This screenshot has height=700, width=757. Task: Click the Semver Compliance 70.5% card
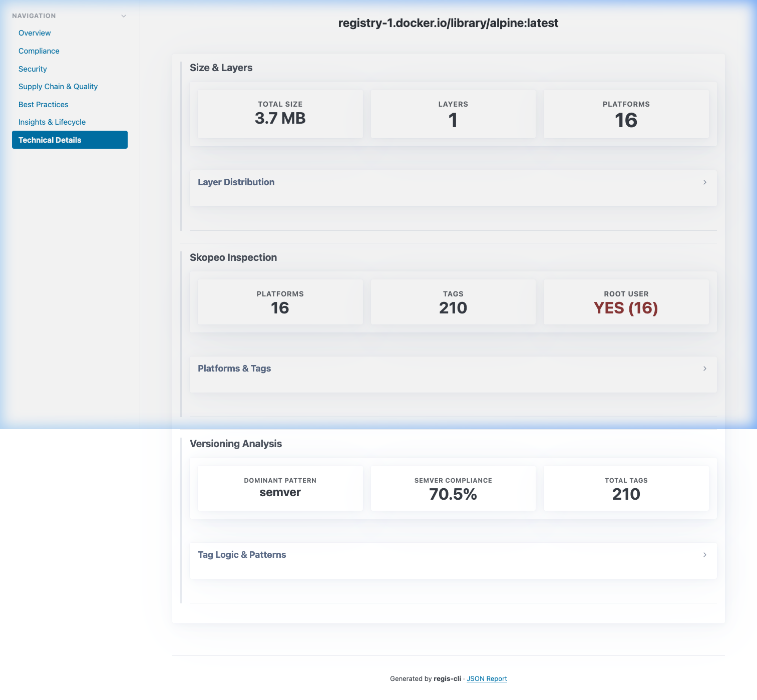pyautogui.click(x=453, y=488)
